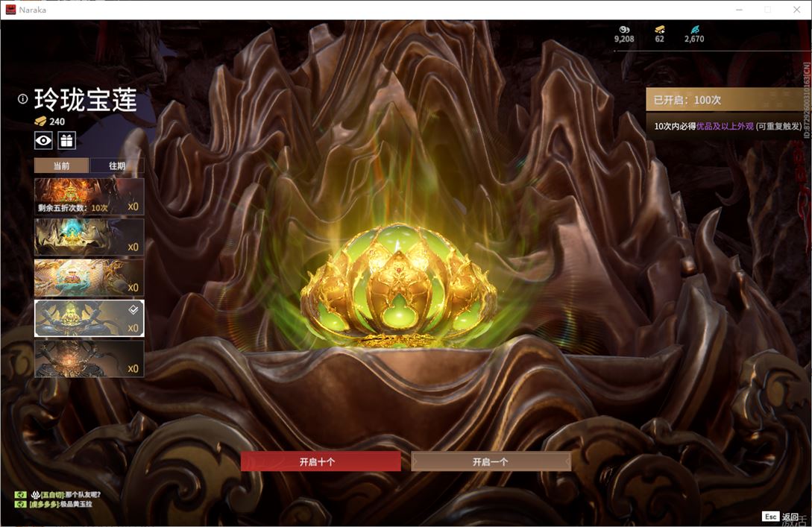Select the banner showing 剩余五折次数
This screenshot has height=527, width=812.
pos(89,196)
